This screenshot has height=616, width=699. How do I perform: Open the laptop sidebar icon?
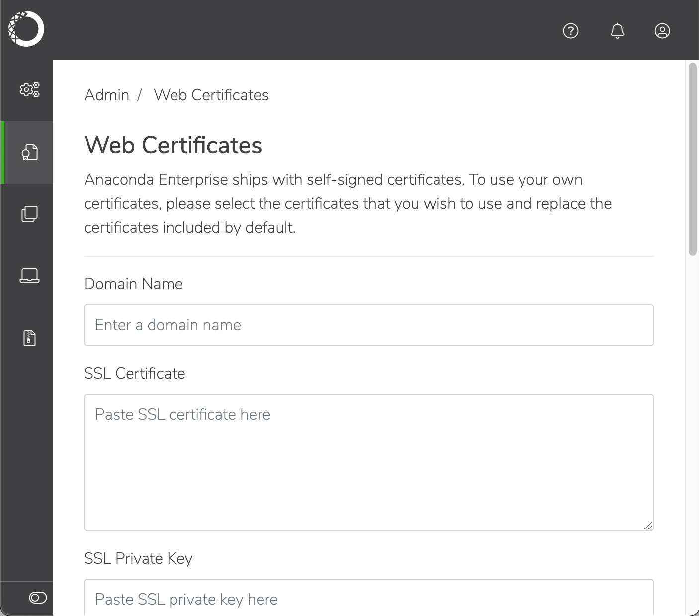pyautogui.click(x=29, y=276)
